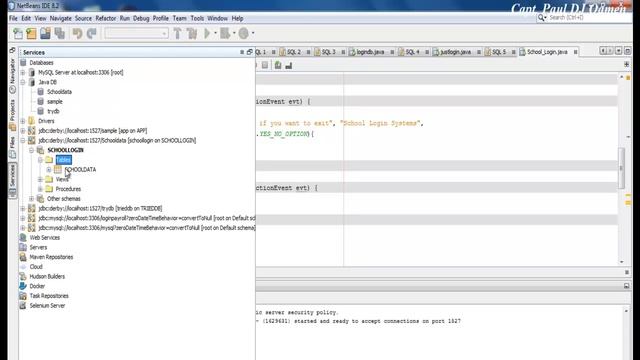Image resolution: width=640 pixels, height=360 pixels.
Task: Select the Maven Repositories node
Action: point(51,257)
